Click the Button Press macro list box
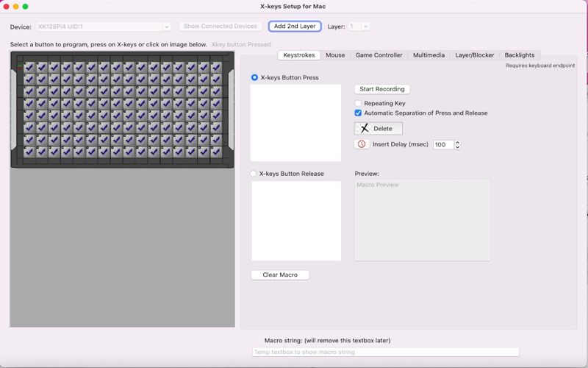 (296, 123)
